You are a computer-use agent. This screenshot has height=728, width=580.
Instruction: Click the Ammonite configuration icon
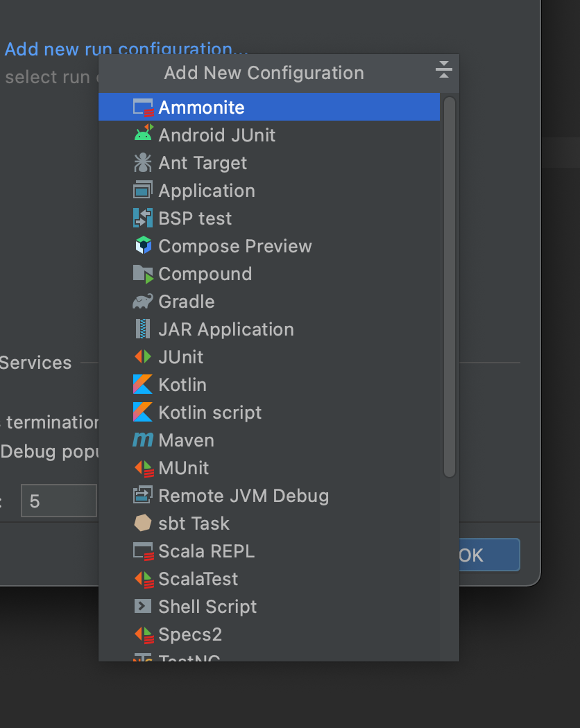click(x=143, y=107)
